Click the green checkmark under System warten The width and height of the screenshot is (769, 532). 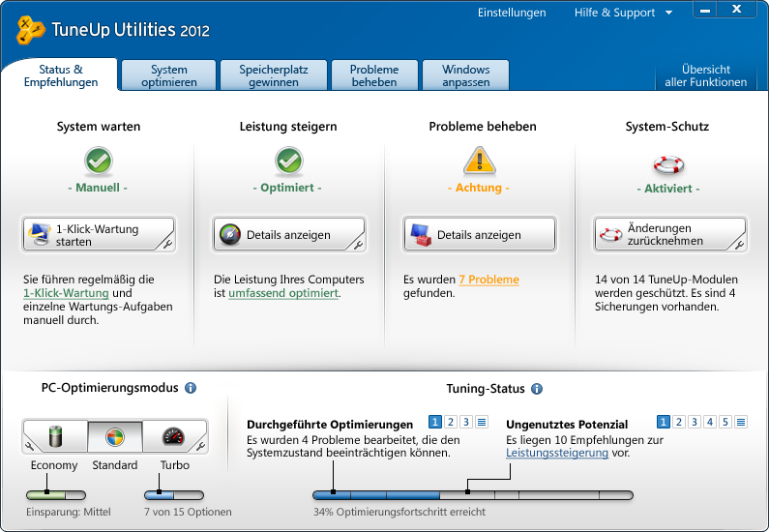tap(99, 161)
